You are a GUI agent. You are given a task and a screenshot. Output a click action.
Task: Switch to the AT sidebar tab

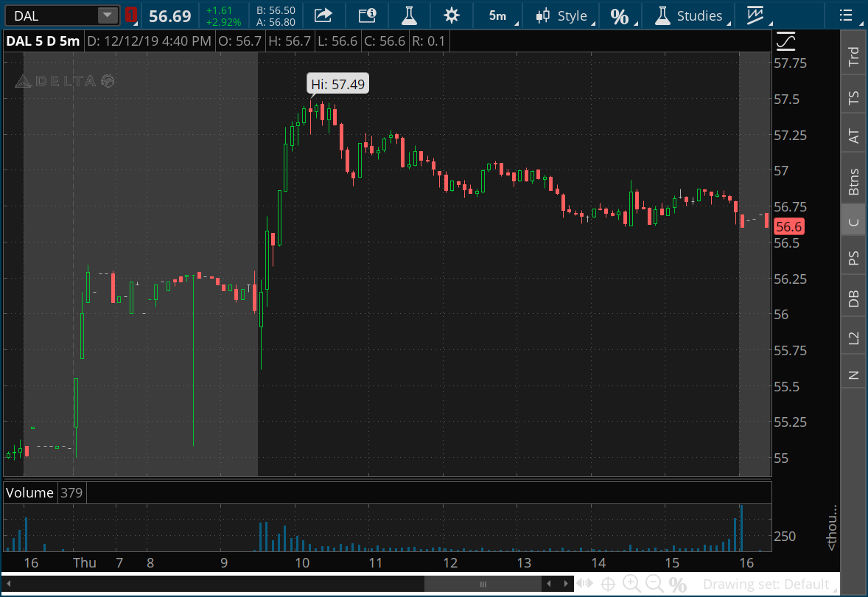coord(853,136)
